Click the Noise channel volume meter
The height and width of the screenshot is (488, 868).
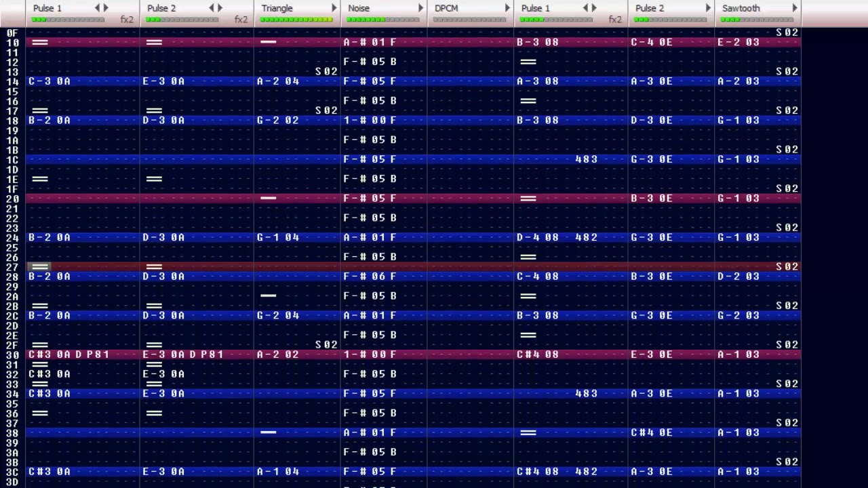click(x=383, y=20)
